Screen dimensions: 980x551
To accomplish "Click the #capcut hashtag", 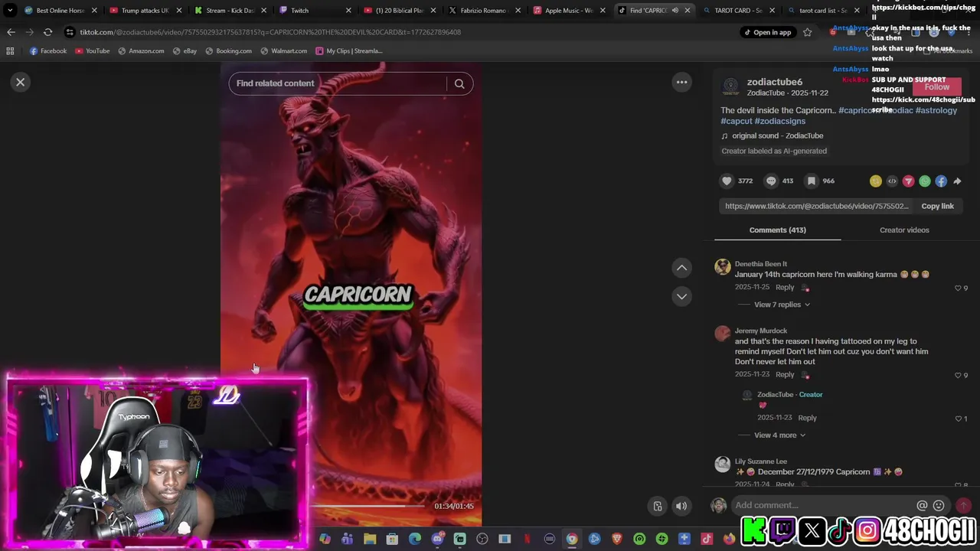I will [x=736, y=121].
